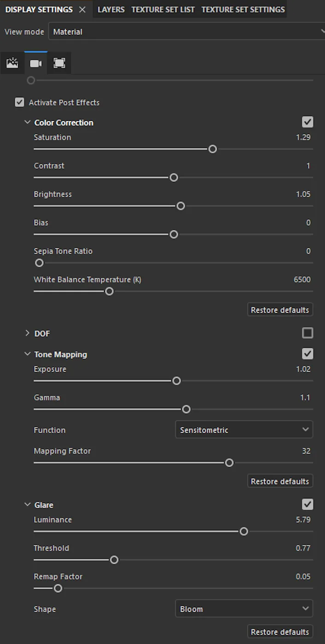This screenshot has height=644, width=325.
Task: Click the Threshold slider handle
Action: click(x=114, y=560)
